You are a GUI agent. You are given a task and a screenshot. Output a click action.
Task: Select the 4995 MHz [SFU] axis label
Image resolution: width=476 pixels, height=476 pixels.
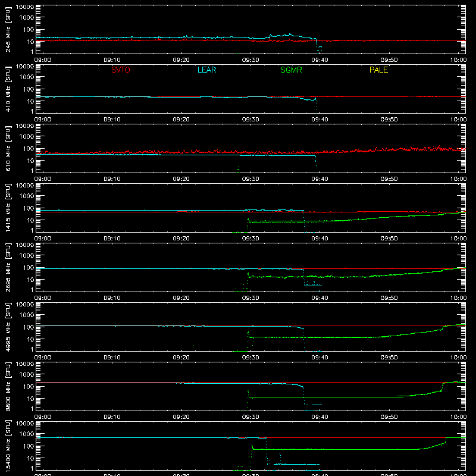pos(8,327)
